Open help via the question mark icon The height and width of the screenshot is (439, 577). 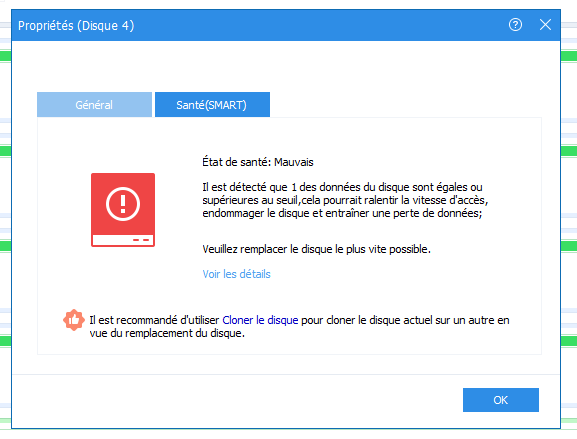pos(515,25)
